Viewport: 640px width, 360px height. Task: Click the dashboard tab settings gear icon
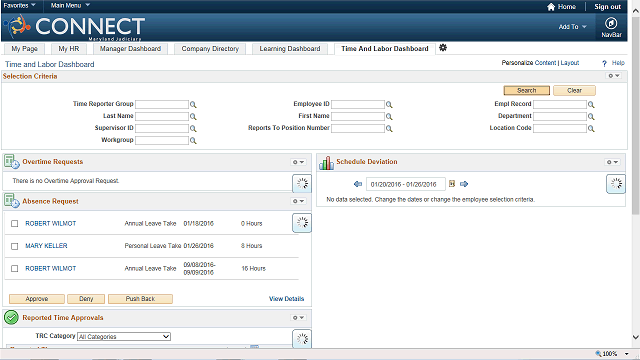click(x=443, y=48)
